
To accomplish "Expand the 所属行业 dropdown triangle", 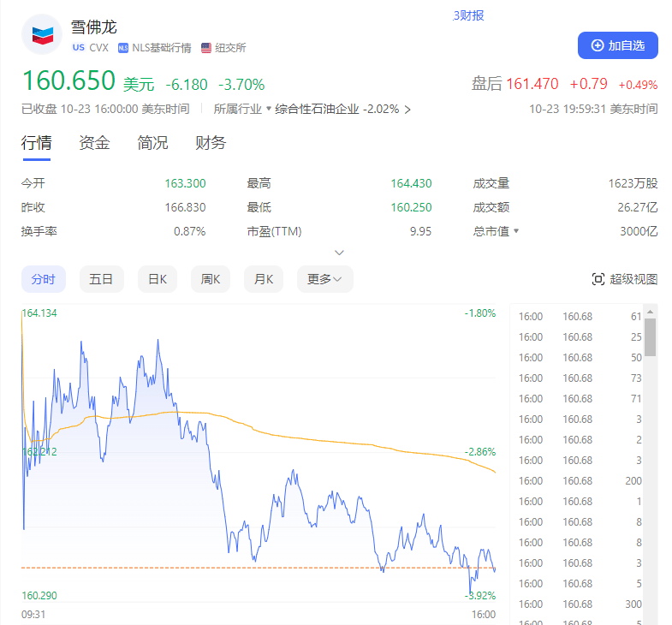I will tap(269, 108).
